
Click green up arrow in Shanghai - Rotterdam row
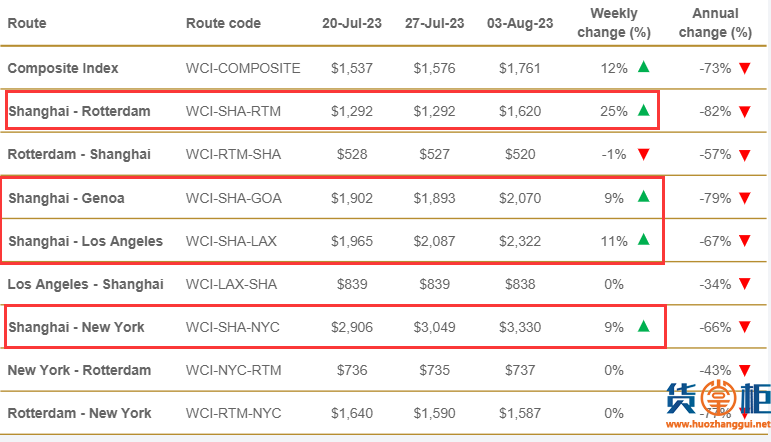point(643,110)
